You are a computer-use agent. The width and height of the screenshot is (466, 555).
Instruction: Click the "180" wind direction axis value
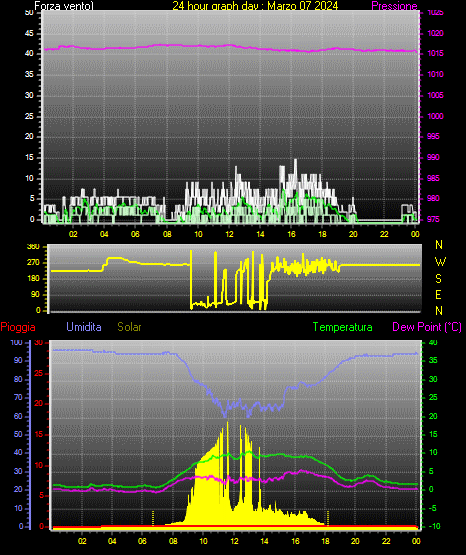click(33, 279)
